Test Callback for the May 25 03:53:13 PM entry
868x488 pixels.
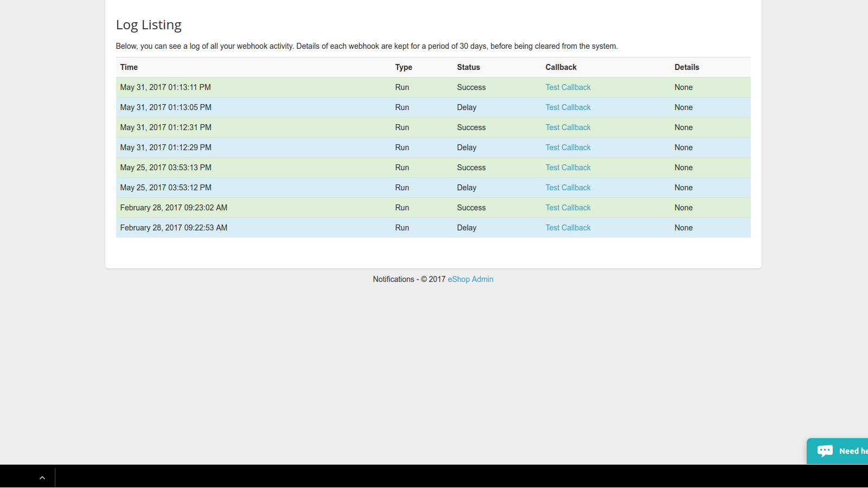(x=567, y=167)
